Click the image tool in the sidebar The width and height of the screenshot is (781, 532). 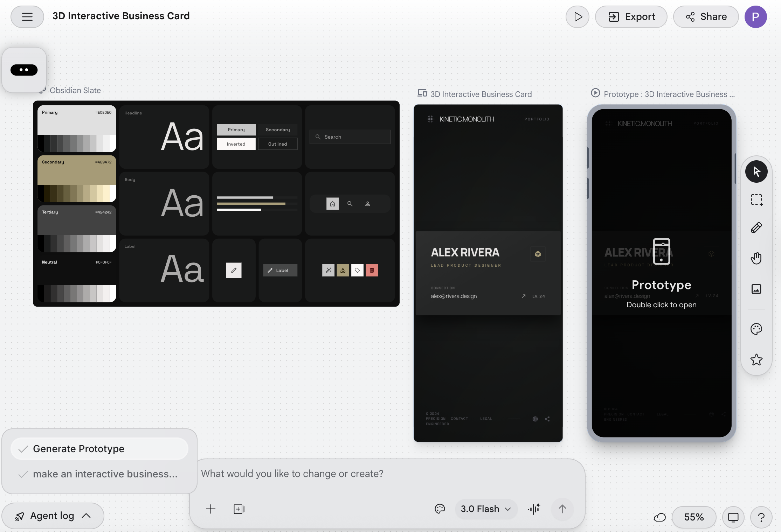coord(756,289)
